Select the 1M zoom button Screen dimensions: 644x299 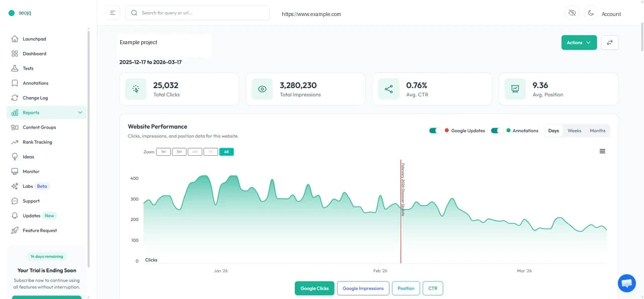coord(163,151)
